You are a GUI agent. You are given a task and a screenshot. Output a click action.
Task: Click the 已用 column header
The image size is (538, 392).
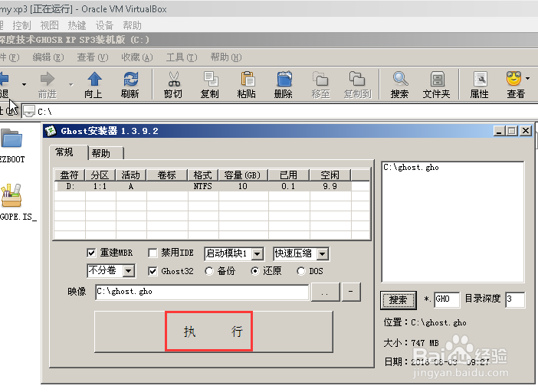(289, 175)
